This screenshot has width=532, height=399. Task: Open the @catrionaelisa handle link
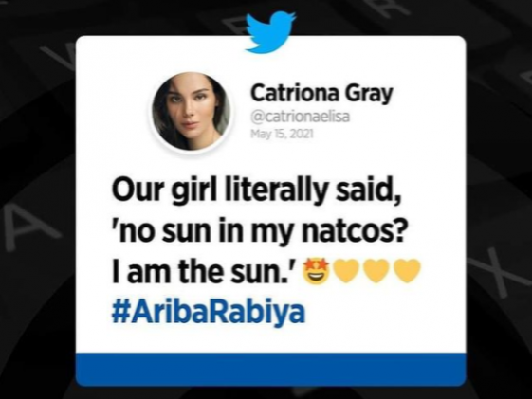click(x=300, y=118)
